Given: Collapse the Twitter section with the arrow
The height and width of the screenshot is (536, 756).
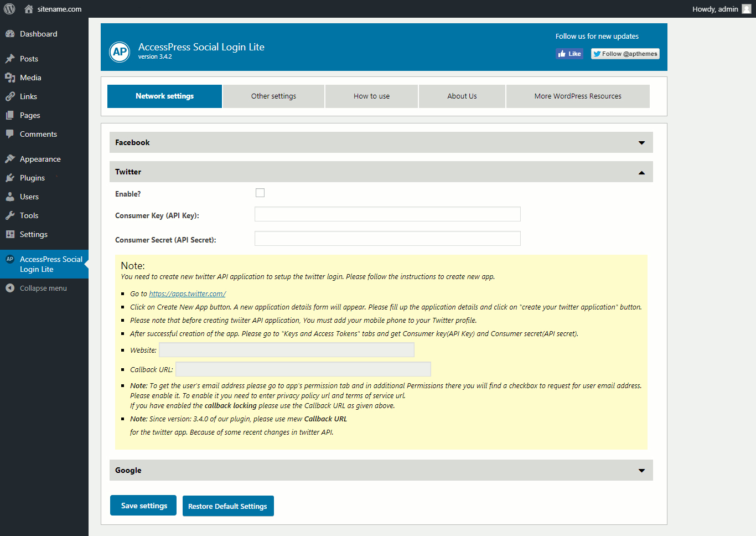Looking at the screenshot, I should [x=642, y=172].
